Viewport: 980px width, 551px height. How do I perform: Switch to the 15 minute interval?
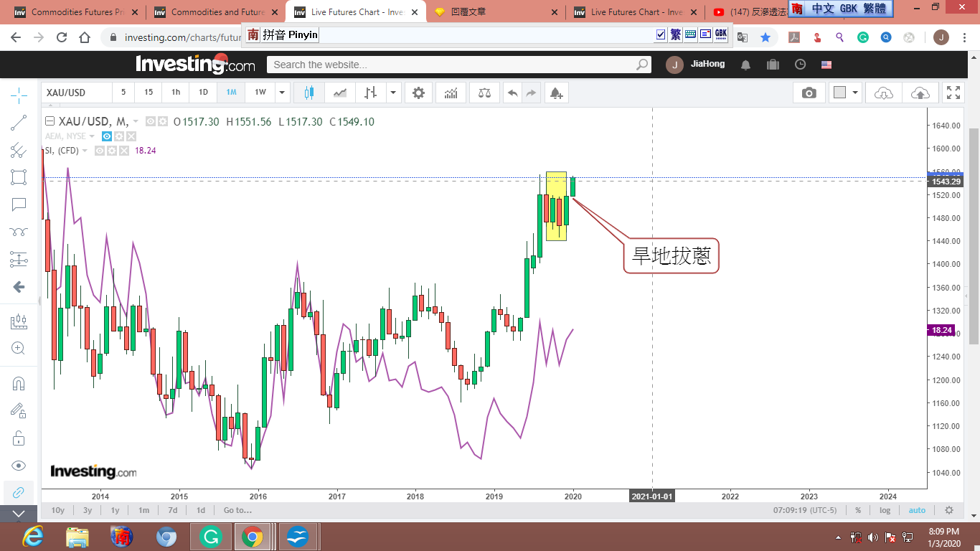click(x=149, y=93)
